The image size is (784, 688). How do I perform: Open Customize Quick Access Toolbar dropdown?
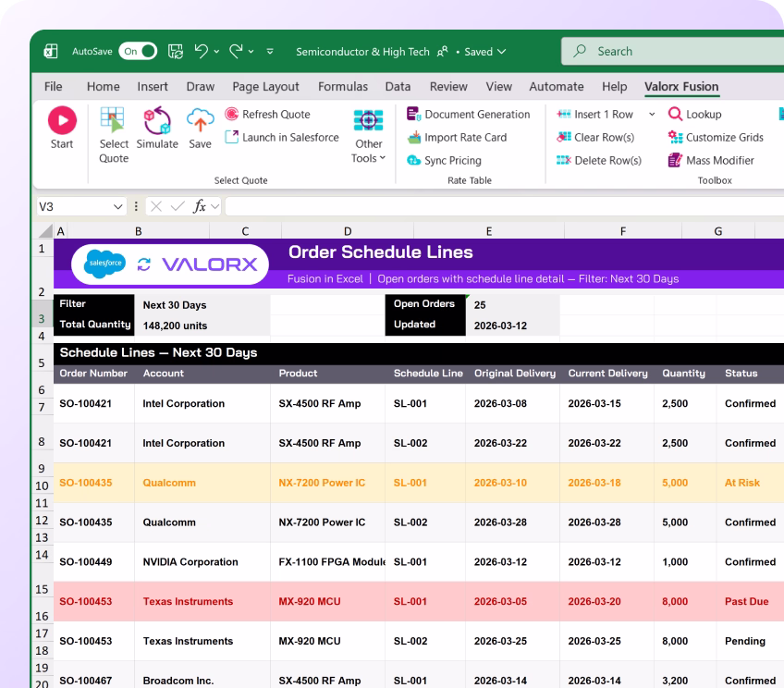[x=270, y=51]
